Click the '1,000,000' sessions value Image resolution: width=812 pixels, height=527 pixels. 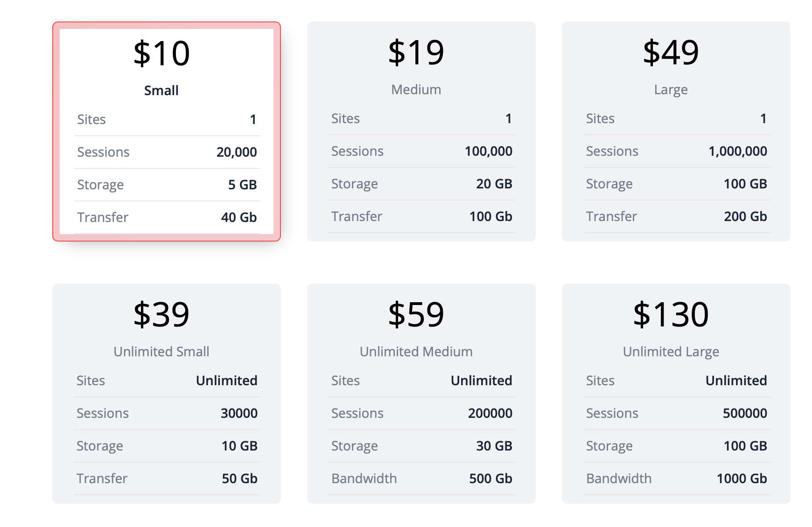pyautogui.click(x=738, y=151)
